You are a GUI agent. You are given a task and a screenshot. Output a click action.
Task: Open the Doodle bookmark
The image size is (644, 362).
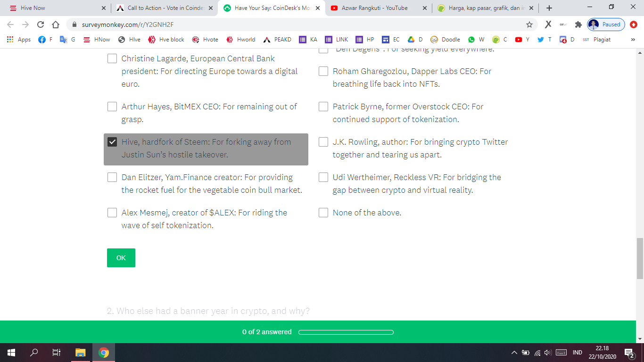pyautogui.click(x=445, y=40)
